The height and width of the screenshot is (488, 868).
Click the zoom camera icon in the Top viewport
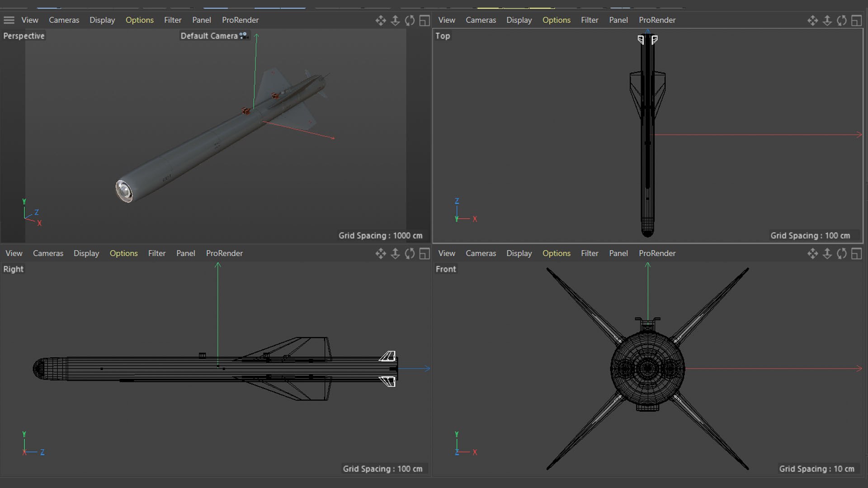pyautogui.click(x=827, y=20)
